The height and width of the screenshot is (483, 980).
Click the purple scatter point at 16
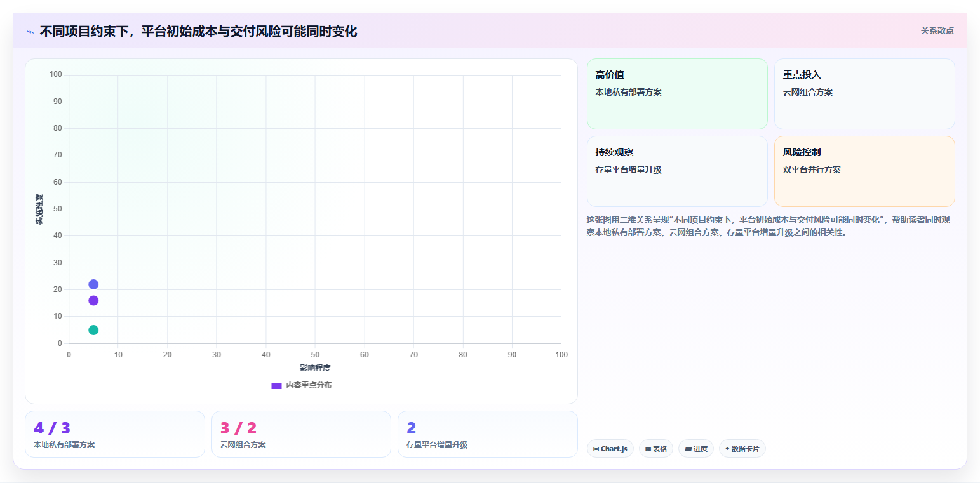[x=93, y=300]
